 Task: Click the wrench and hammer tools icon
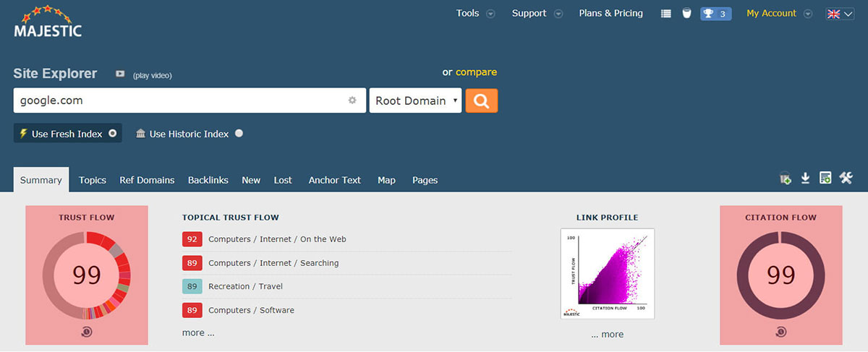click(x=846, y=178)
